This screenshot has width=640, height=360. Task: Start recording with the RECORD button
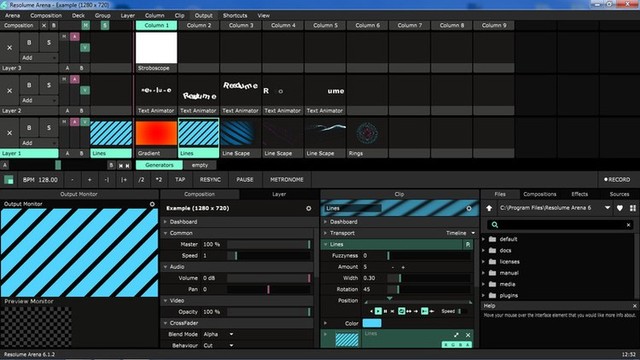(x=617, y=180)
